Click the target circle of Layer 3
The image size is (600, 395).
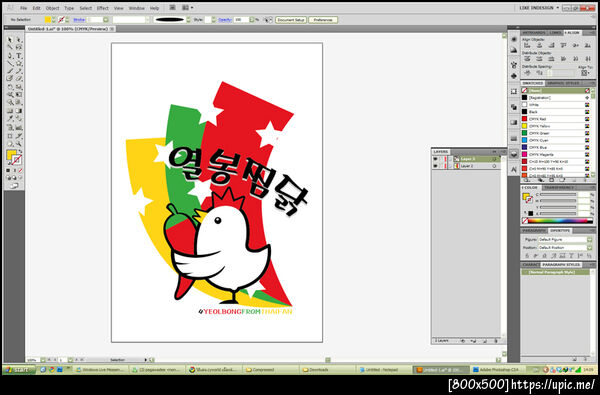pyautogui.click(x=494, y=159)
